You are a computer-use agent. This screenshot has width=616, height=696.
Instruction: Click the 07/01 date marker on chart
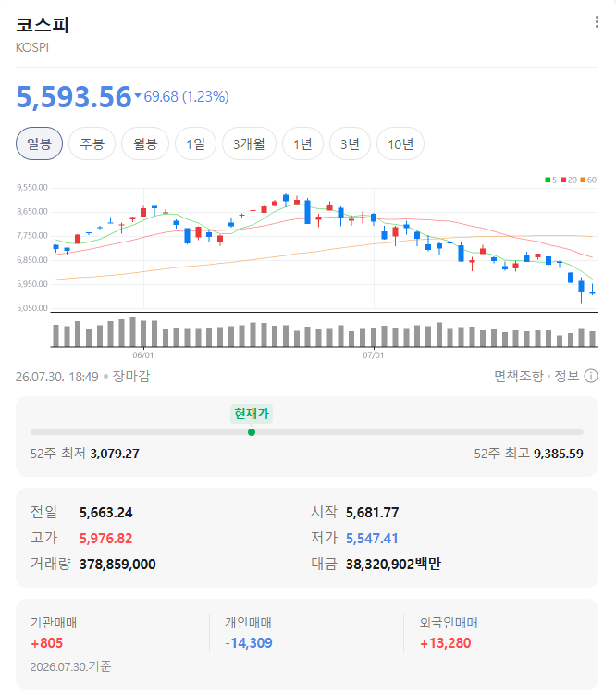[x=374, y=355]
